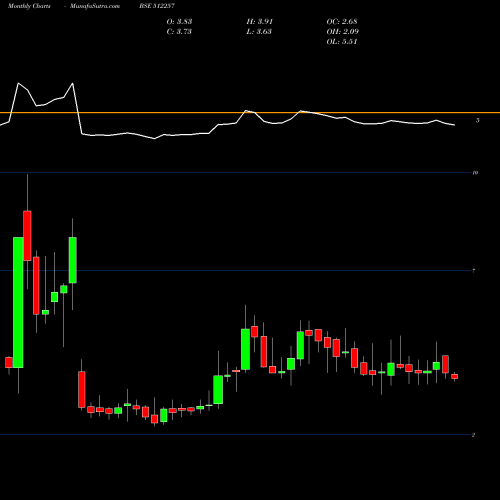Click the MunafaSutra.com label
The width and height of the screenshot is (500, 500).
95,6
